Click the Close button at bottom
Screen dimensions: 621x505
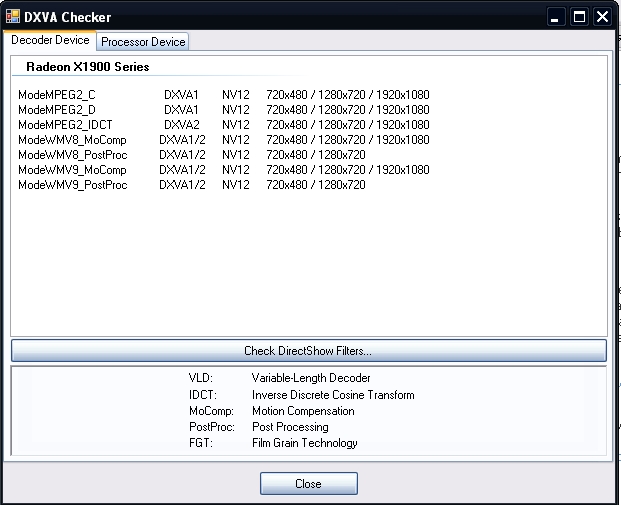309,484
